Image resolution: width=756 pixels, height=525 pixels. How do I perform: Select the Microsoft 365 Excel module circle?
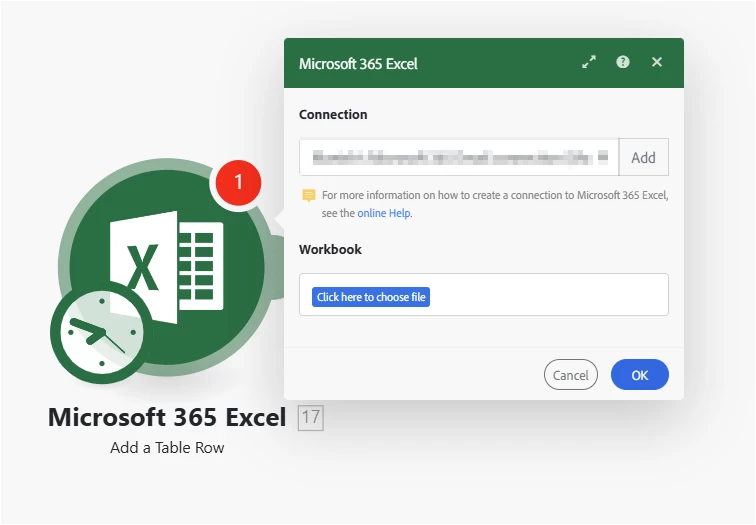(x=167, y=267)
